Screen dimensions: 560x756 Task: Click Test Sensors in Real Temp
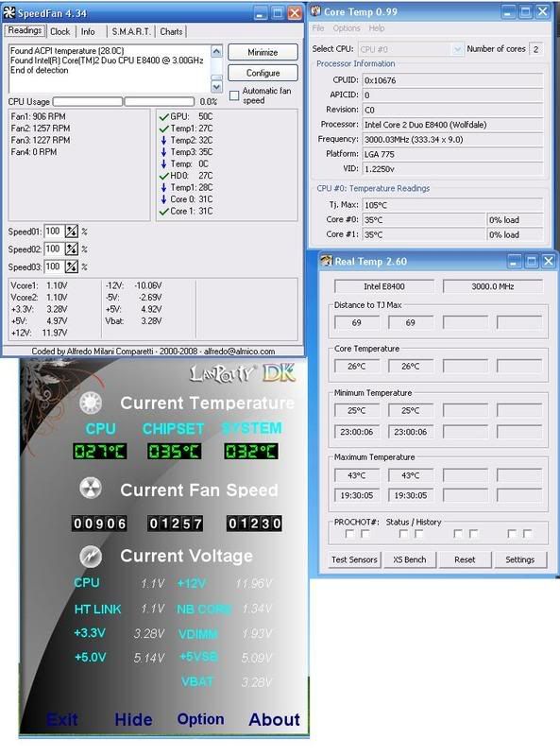(x=354, y=559)
